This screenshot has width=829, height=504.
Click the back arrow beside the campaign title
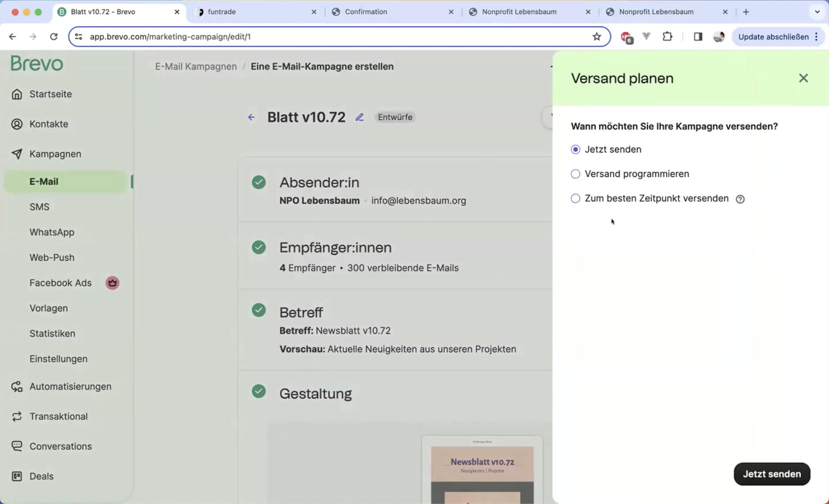(251, 117)
